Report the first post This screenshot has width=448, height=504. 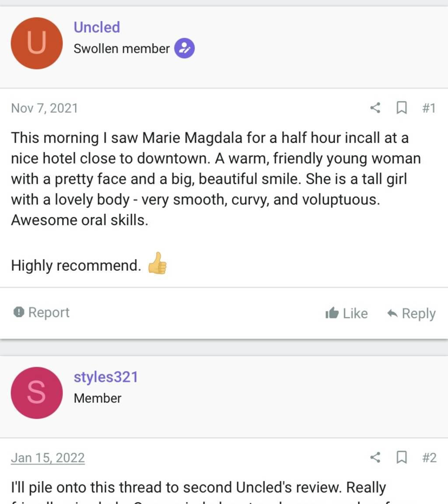pyautogui.click(x=42, y=312)
